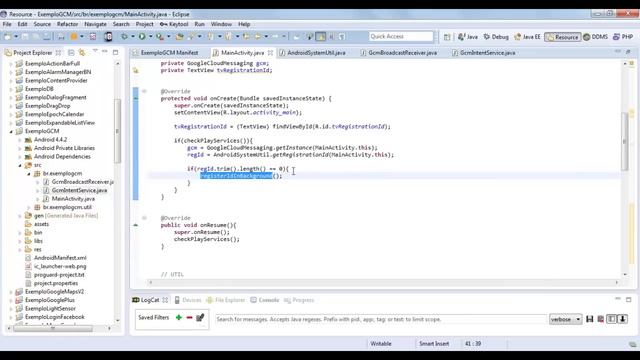Select GcmIntentService.java in Project Explorer

coord(79,190)
